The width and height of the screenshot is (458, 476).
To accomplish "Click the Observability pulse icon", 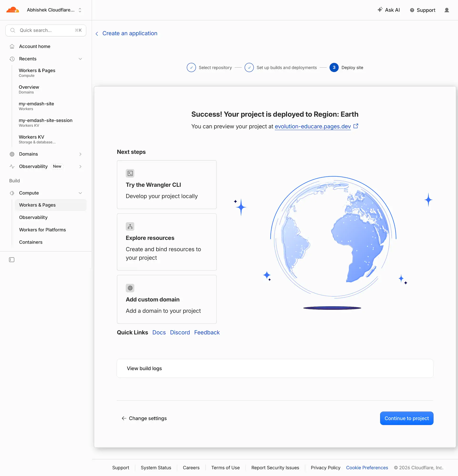I will (x=12, y=166).
